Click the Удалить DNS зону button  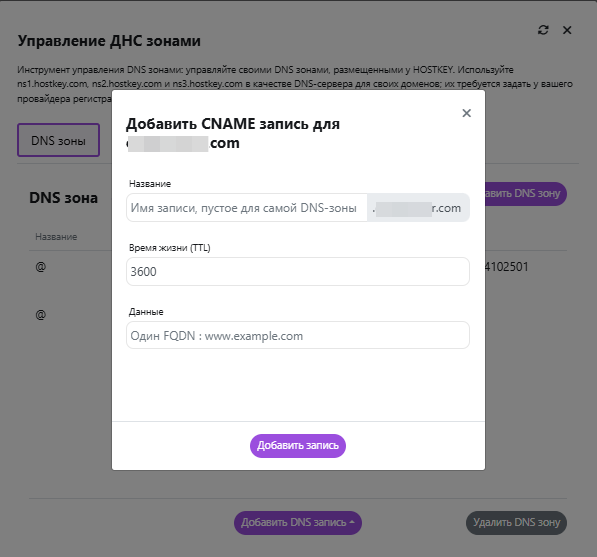click(516, 523)
